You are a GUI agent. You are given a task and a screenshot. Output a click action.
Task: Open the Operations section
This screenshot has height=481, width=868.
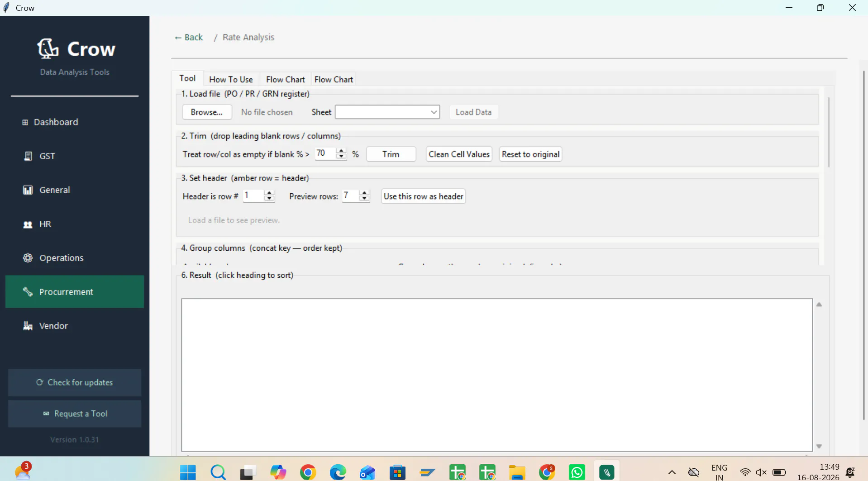point(75,258)
